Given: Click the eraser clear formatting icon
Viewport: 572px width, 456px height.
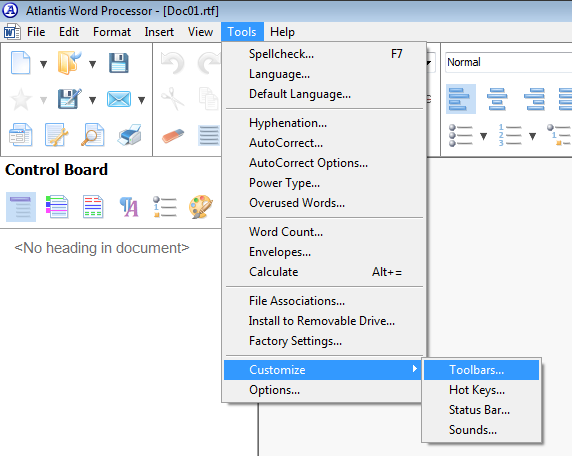Looking at the screenshot, I should click(173, 136).
